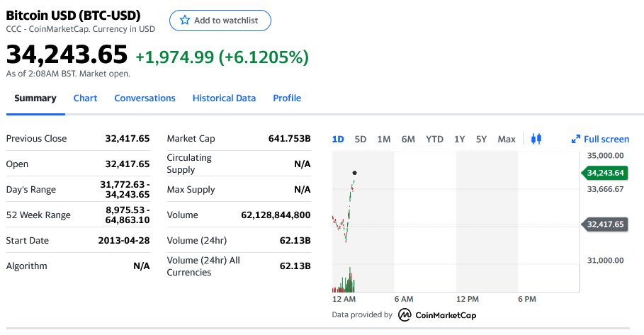Click the 52 Week Range value
Image resolution: width=644 pixels, height=335 pixels.
[128, 215]
